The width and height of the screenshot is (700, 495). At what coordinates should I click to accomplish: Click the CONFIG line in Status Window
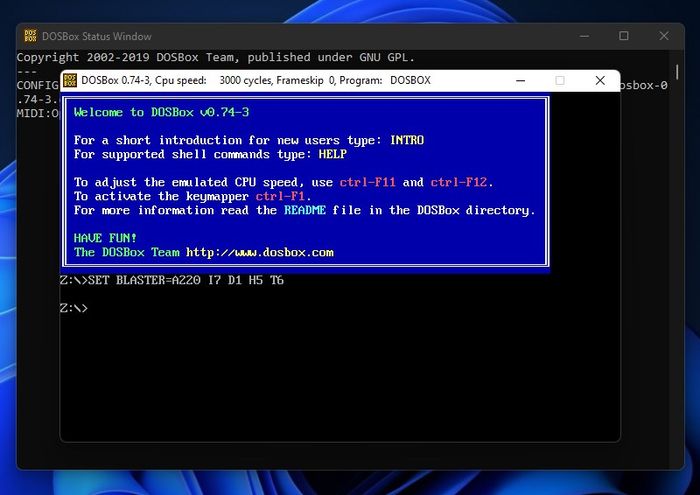tap(38, 85)
